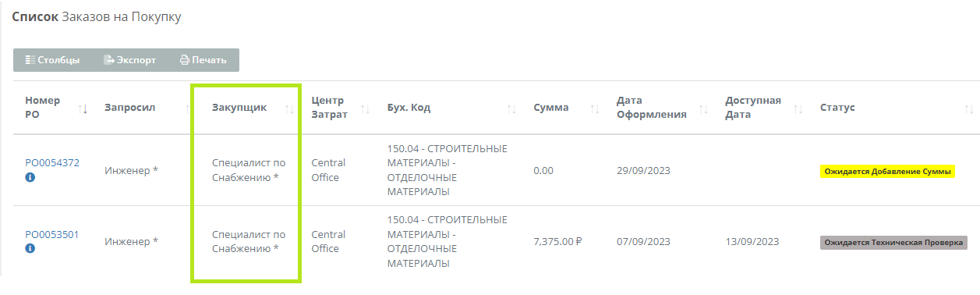The height and width of the screenshot is (295, 980).
Task: Click gray Ожидается Техническая Проверка status badge
Action: (893, 243)
